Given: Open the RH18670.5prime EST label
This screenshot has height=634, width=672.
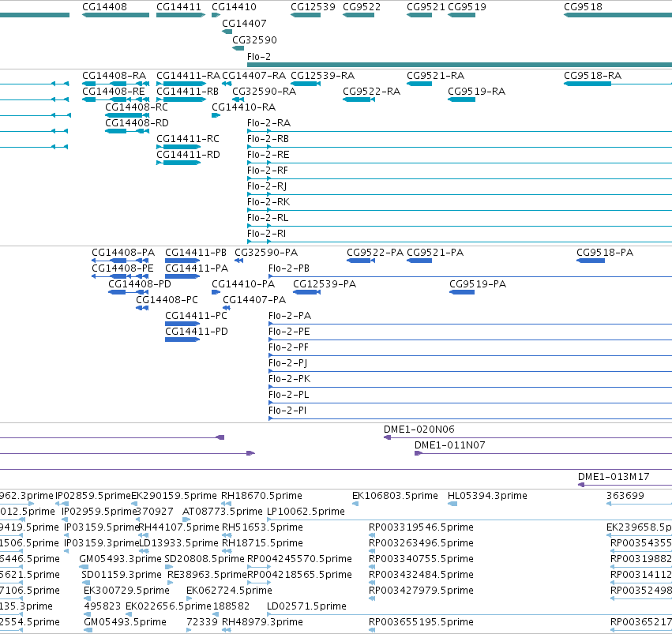Looking at the screenshot, I should (261, 496).
